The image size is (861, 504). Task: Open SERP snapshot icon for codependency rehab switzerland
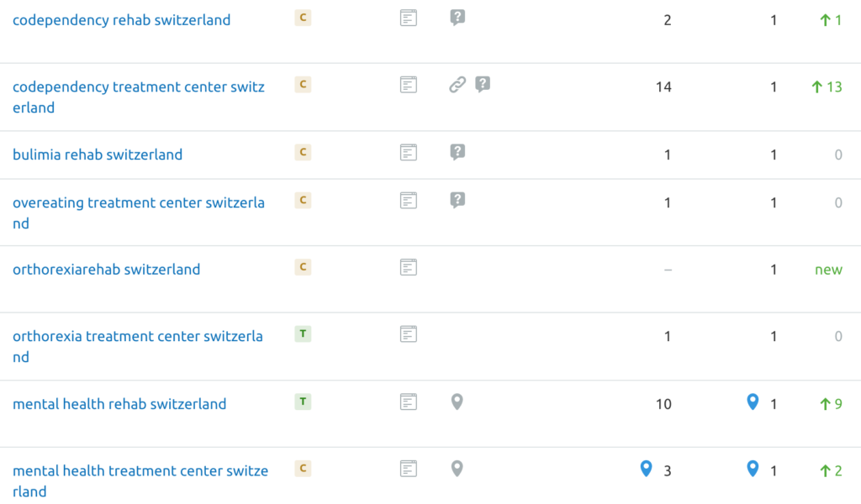click(x=408, y=18)
